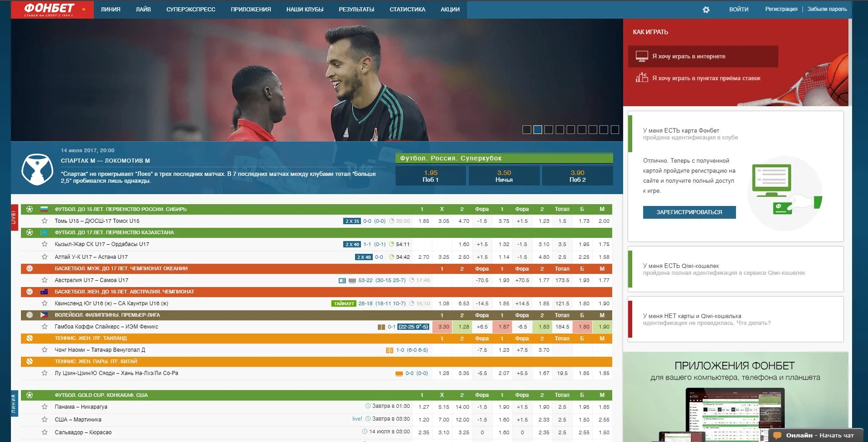This screenshot has height=442, width=868.
Task: Click the orange icon in Лу Цзин-Цзин/Ю Сяоди row
Action: point(399,373)
